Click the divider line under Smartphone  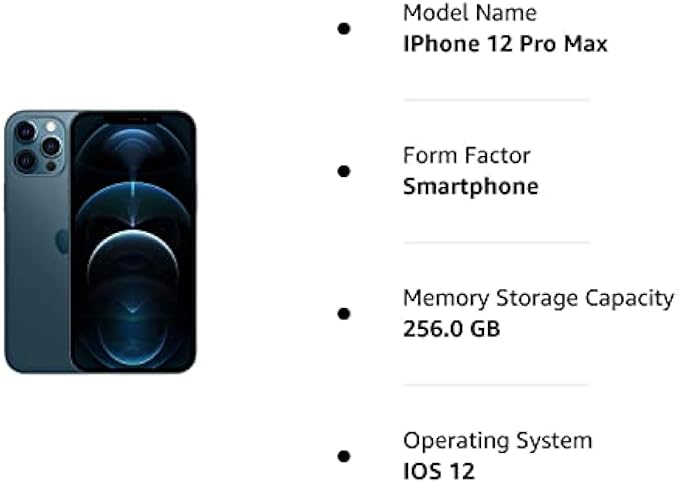click(496, 242)
